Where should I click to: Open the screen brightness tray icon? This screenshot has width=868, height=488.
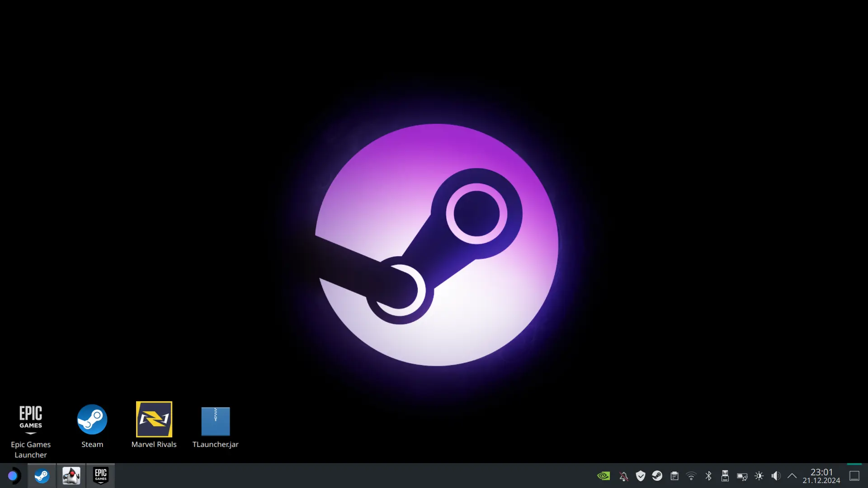point(759,476)
